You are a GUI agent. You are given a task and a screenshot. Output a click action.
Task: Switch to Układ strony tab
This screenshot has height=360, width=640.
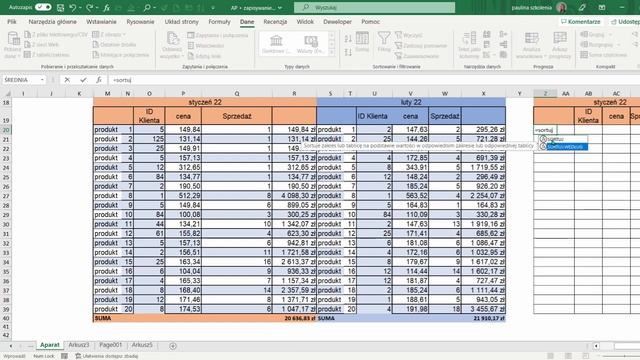pos(182,22)
